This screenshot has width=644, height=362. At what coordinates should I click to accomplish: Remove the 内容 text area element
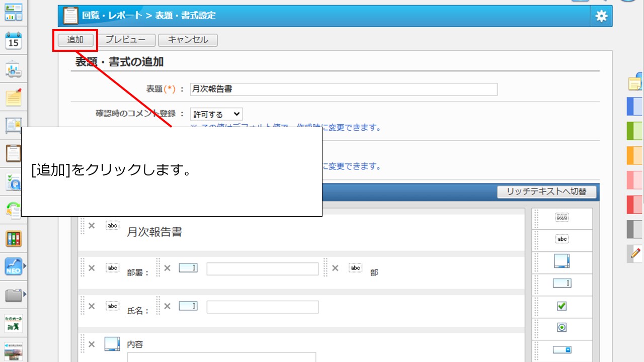click(x=92, y=344)
